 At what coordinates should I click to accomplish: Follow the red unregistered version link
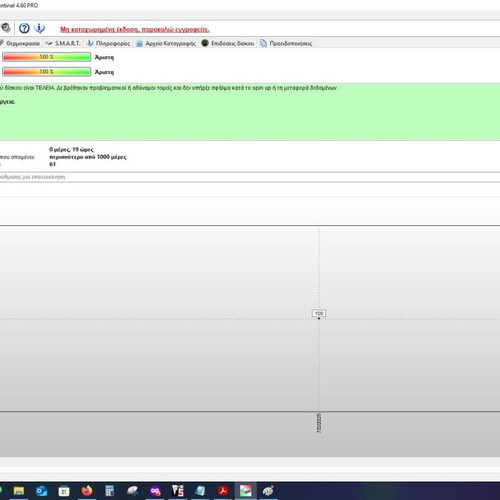point(135,29)
